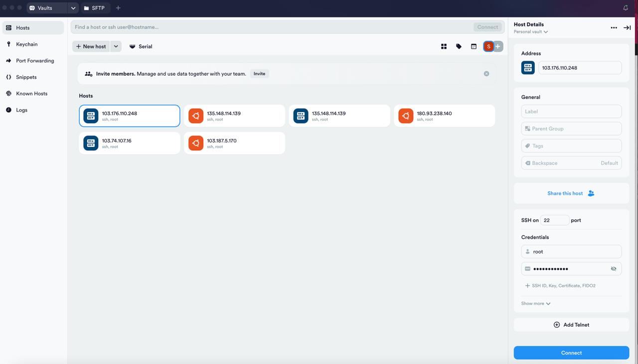Select host 180.93.238.140
638x364 pixels.
point(444,116)
